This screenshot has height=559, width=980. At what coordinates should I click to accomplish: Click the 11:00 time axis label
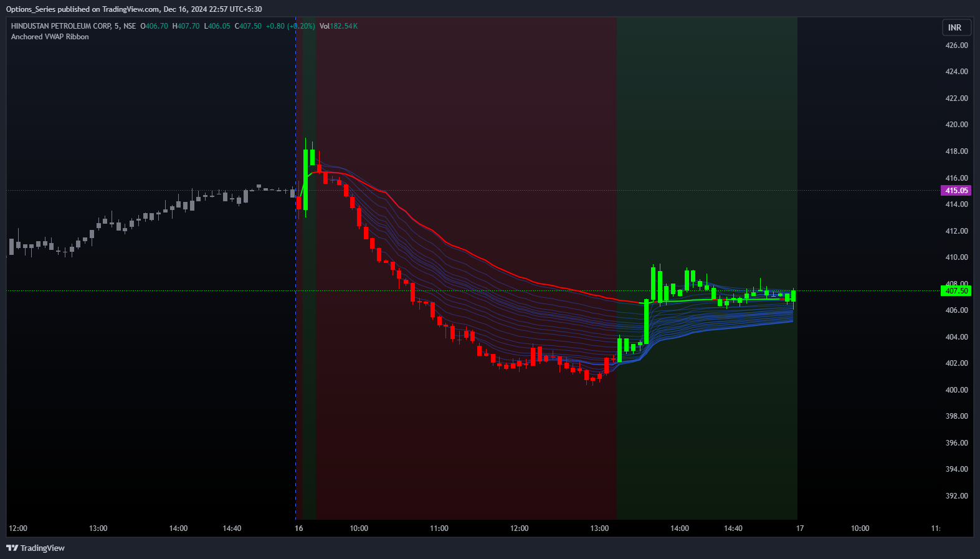pyautogui.click(x=439, y=528)
